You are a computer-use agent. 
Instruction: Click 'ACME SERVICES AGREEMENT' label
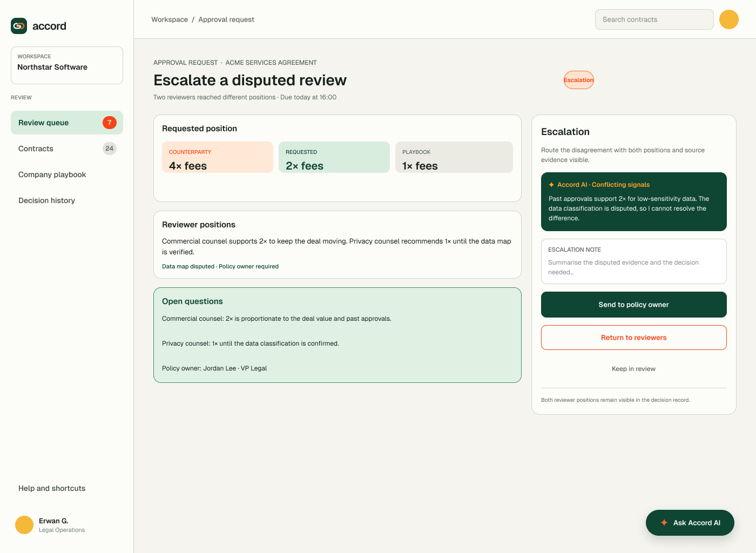coord(271,63)
